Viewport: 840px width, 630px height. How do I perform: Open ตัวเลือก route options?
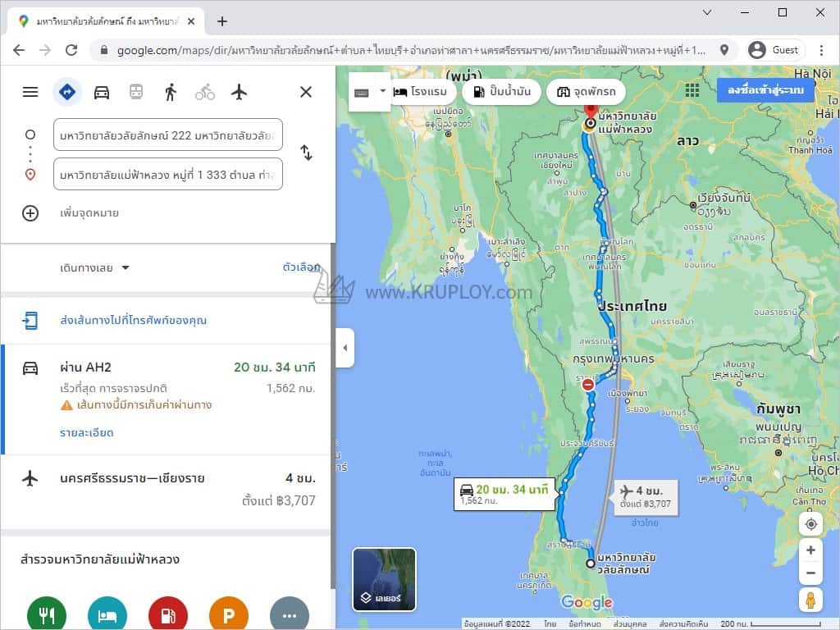(301, 267)
